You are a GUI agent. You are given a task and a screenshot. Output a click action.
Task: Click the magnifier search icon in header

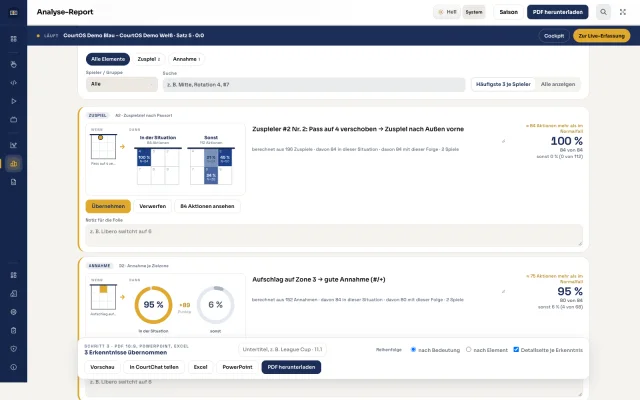[603, 12]
